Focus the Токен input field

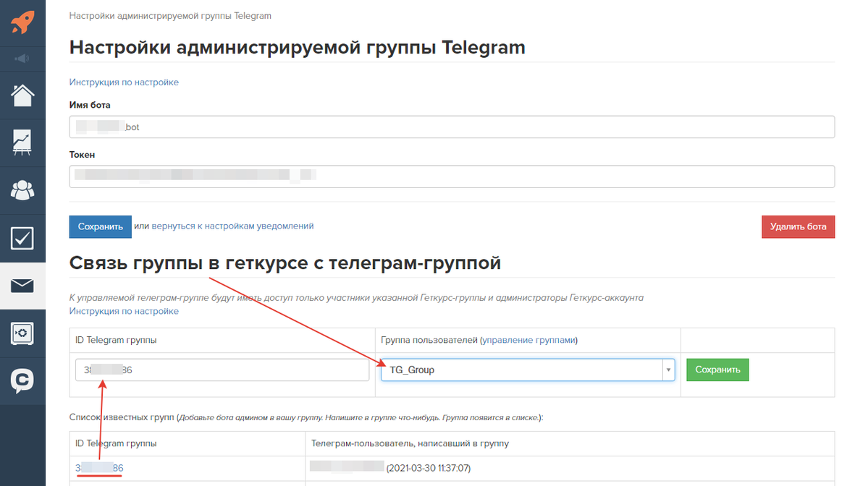452,176
